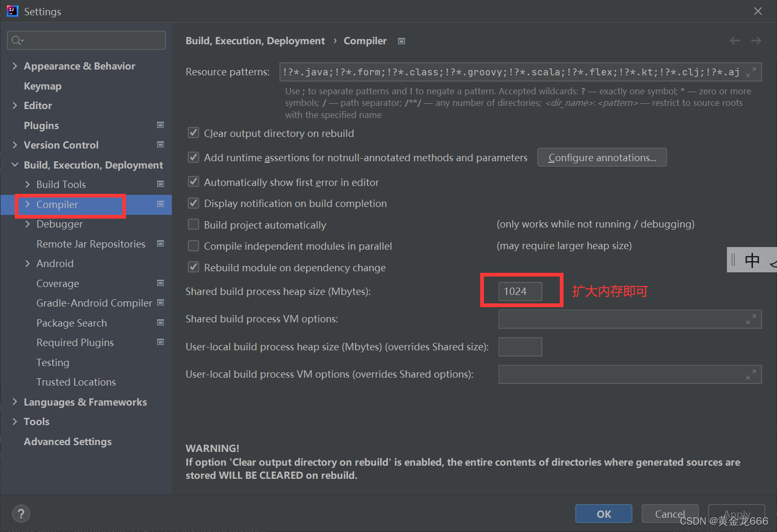Expand the Debugger node
The width and height of the screenshot is (777, 532).
tap(27, 224)
